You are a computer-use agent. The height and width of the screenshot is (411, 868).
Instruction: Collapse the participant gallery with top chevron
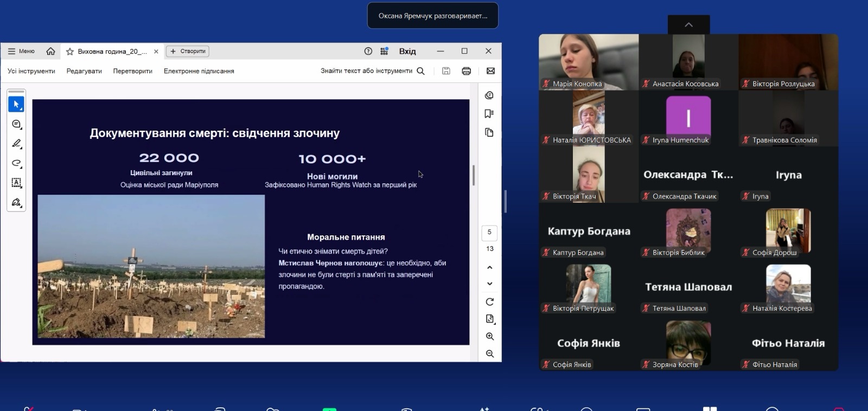click(x=688, y=25)
